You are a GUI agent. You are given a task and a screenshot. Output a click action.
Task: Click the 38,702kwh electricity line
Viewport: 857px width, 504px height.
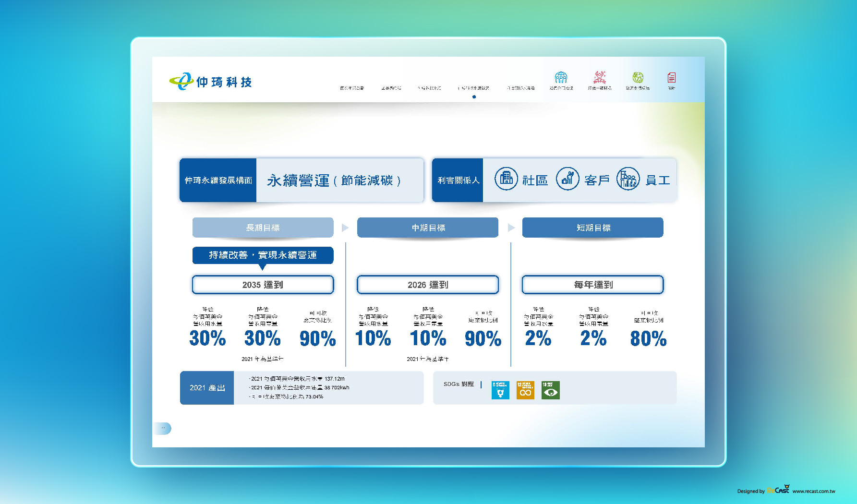point(299,387)
